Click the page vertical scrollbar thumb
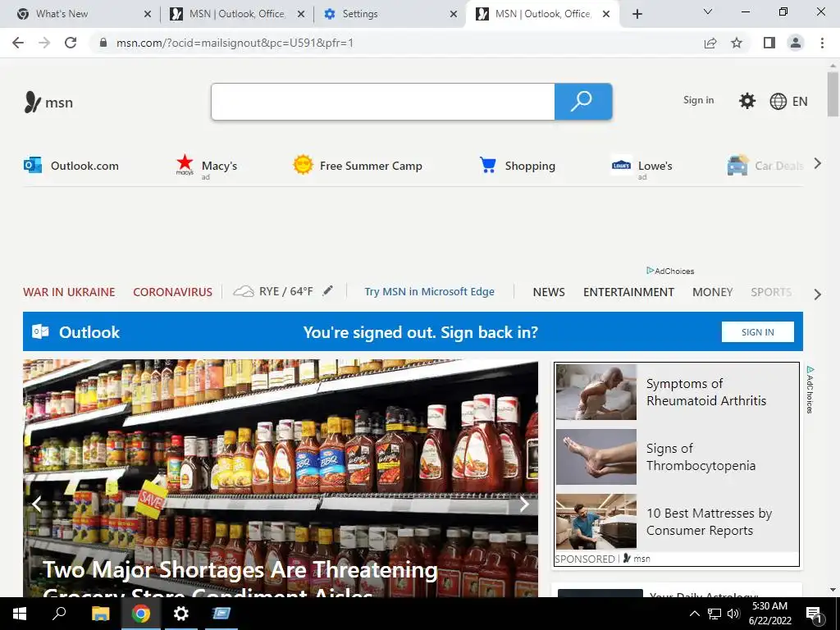This screenshot has width=840, height=630. click(x=833, y=94)
